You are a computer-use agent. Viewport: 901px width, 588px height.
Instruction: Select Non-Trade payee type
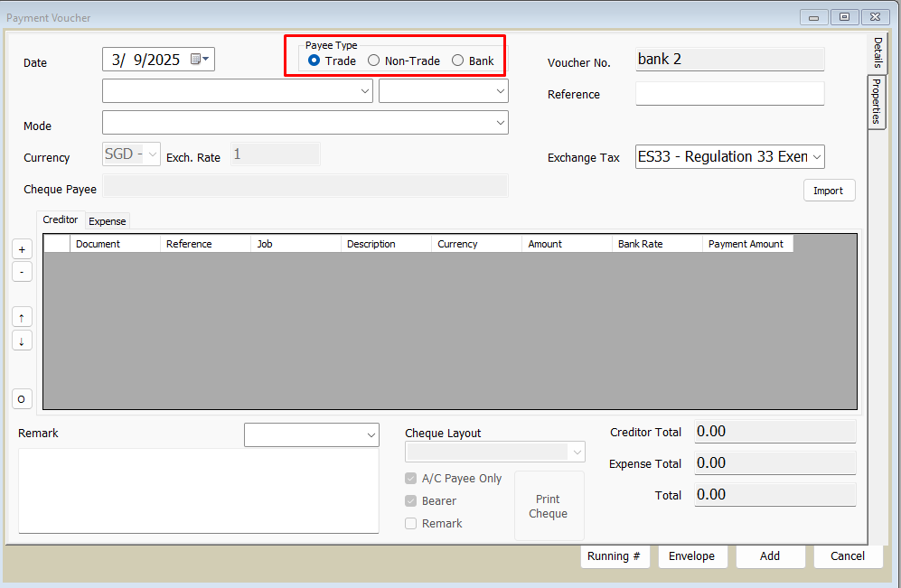374,61
